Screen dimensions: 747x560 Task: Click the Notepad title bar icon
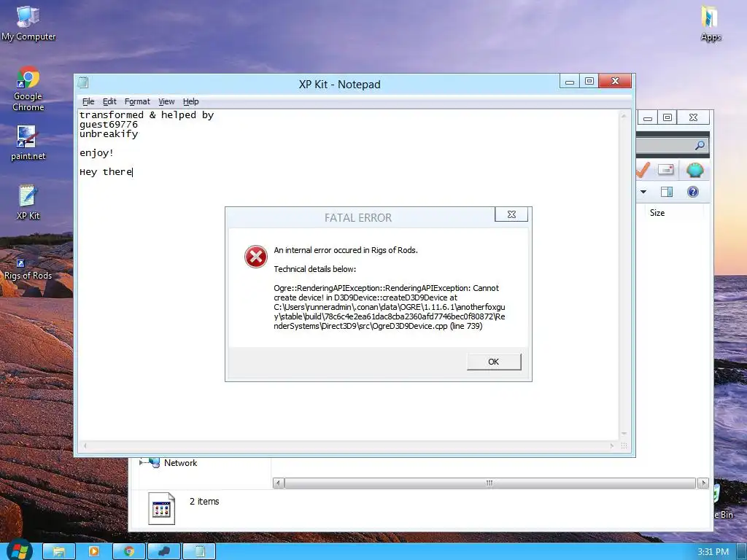pos(83,83)
